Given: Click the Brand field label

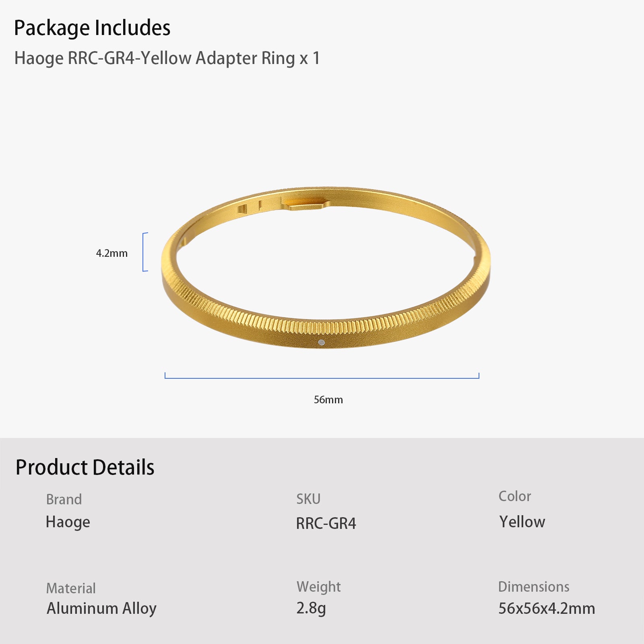Looking at the screenshot, I should click(x=64, y=500).
